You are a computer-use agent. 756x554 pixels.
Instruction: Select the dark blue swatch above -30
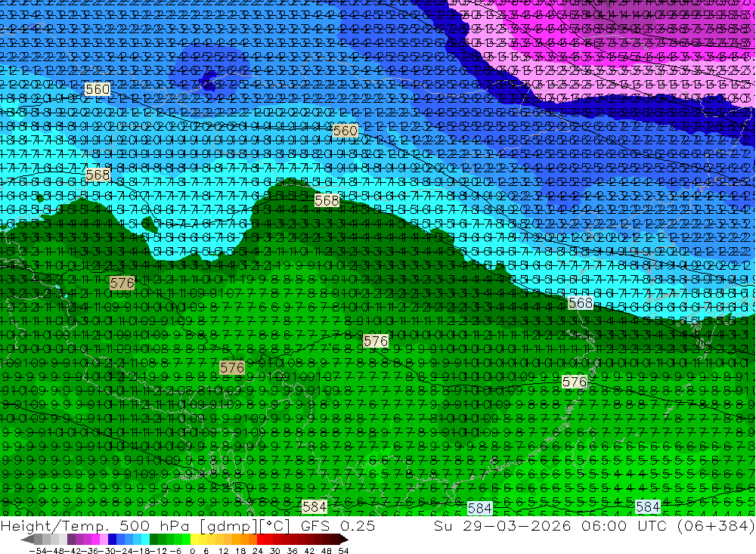coord(112,539)
